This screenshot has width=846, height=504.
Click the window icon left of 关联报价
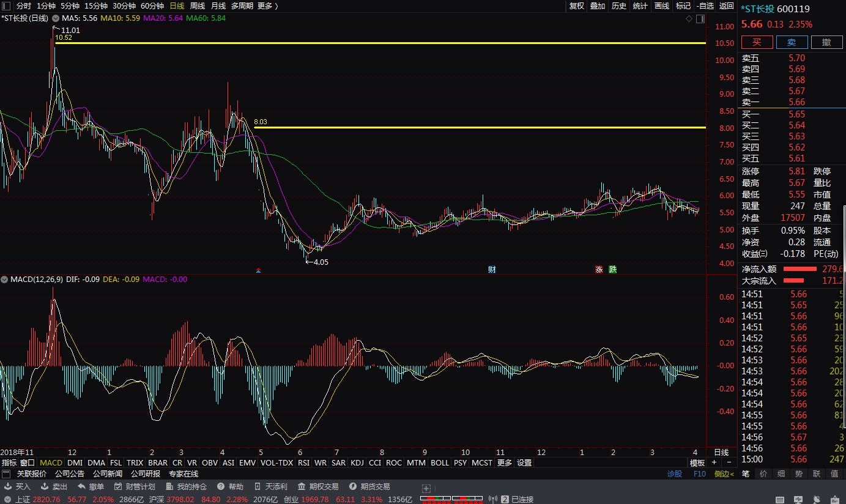tap(6, 474)
